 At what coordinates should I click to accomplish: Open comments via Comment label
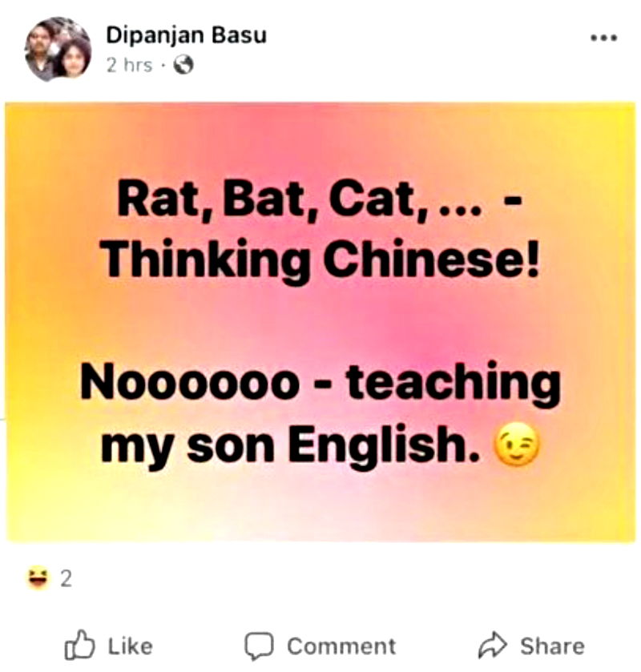pyautogui.click(x=341, y=646)
